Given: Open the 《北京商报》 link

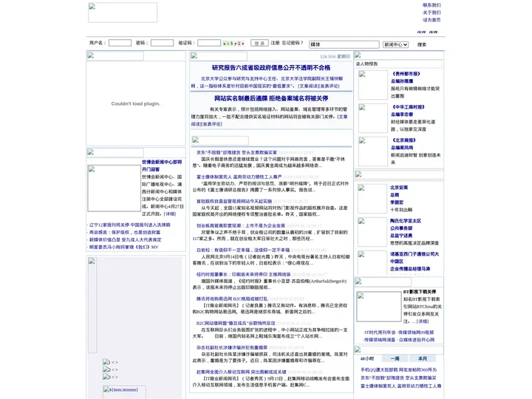Looking at the screenshot, I should (x=403, y=140).
